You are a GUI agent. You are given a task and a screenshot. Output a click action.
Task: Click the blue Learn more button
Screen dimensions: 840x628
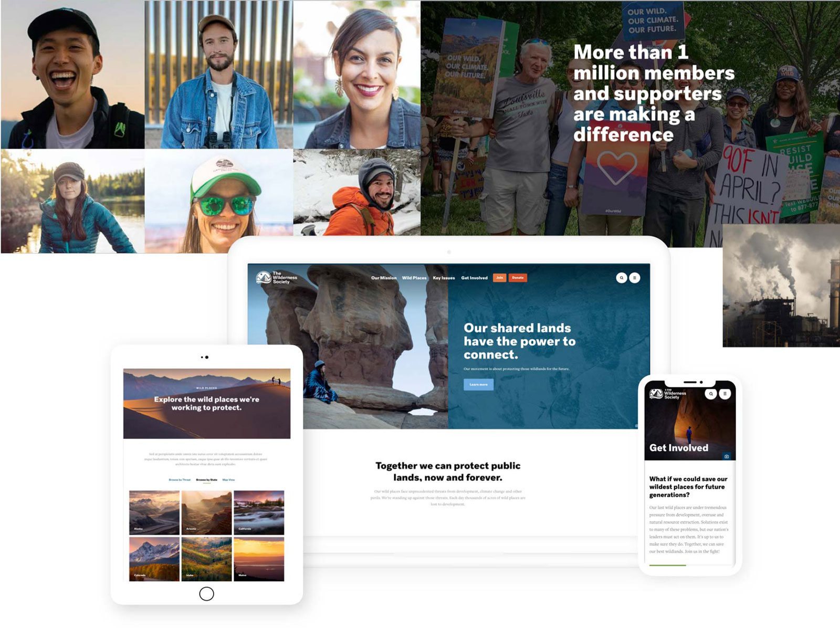(478, 384)
